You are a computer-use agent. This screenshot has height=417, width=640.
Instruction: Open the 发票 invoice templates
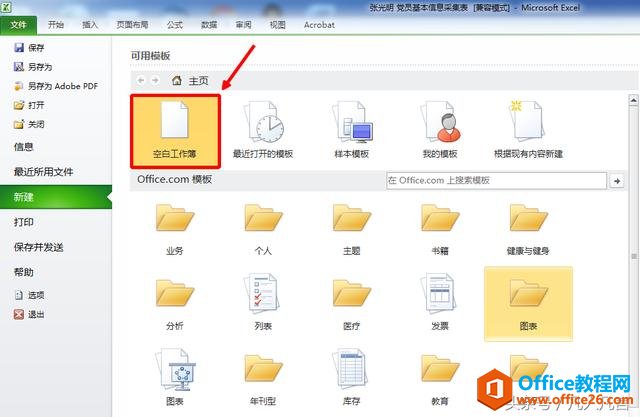[440, 303]
